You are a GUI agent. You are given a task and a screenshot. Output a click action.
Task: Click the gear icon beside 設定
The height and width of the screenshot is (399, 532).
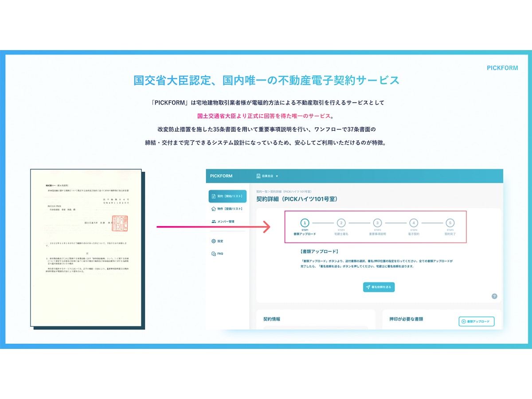coord(214,241)
